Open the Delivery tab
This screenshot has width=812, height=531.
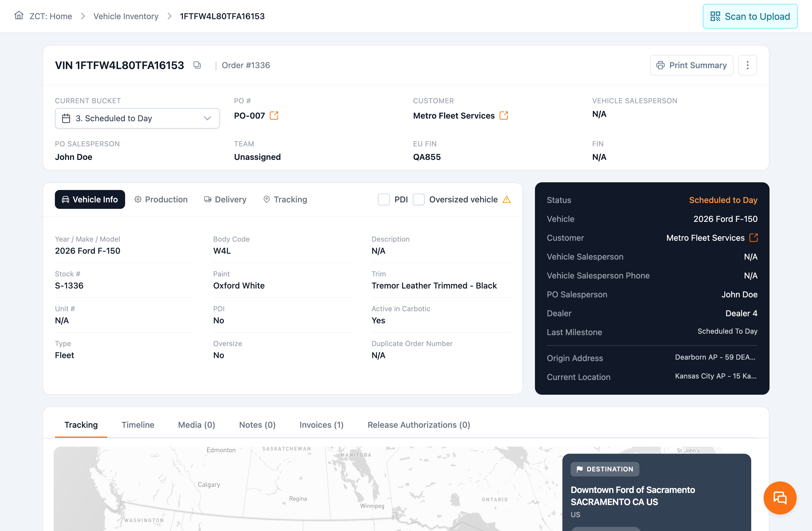tap(225, 199)
